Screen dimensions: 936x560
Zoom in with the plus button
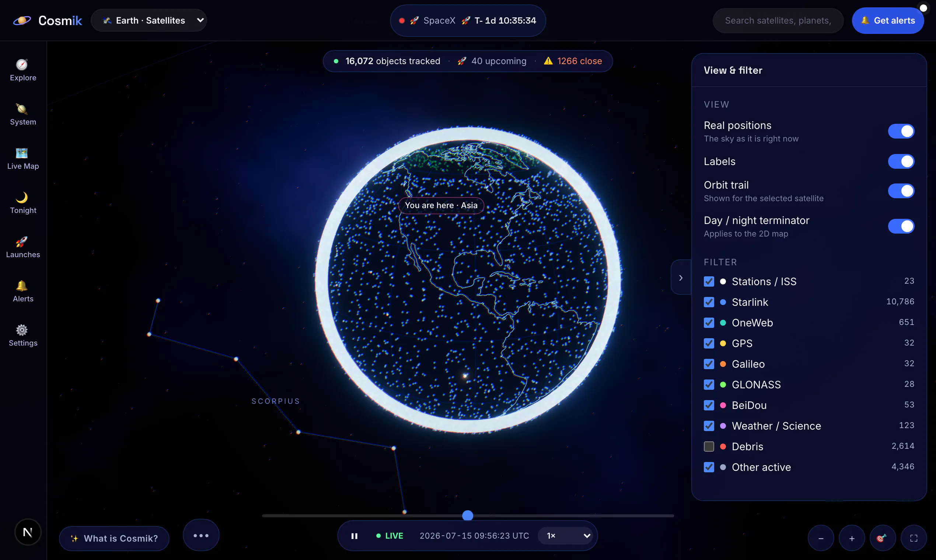coord(852,538)
